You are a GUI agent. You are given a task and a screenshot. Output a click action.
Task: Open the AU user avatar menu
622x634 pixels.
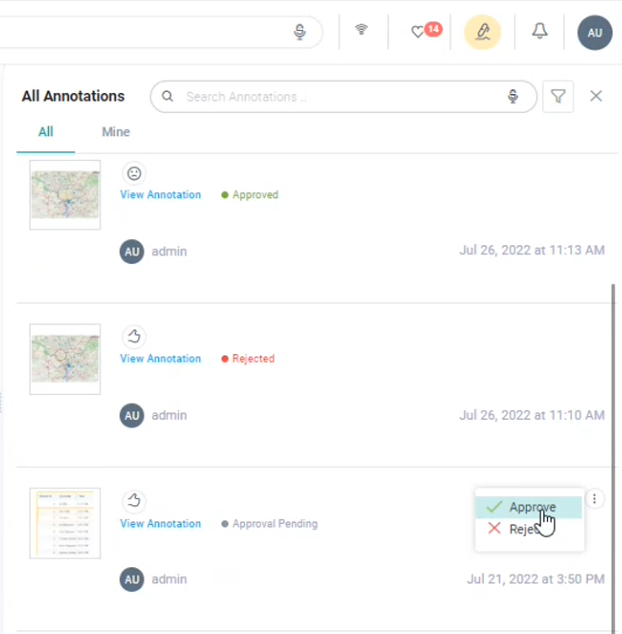tap(594, 32)
